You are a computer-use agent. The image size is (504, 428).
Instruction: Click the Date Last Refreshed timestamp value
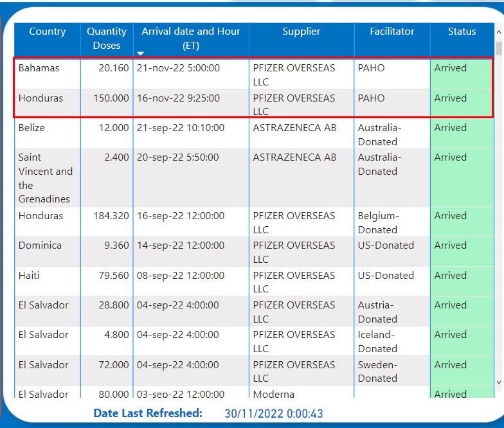273,414
